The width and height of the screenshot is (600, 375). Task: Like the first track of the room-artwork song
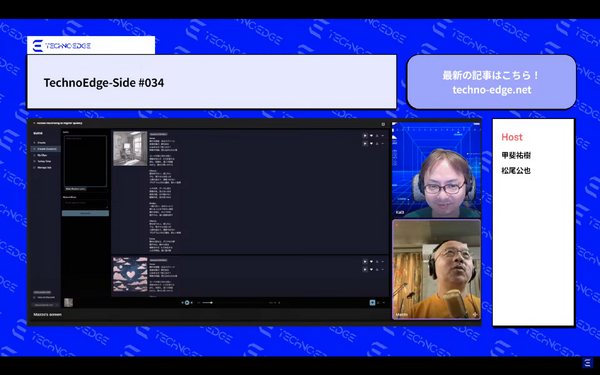point(371,135)
